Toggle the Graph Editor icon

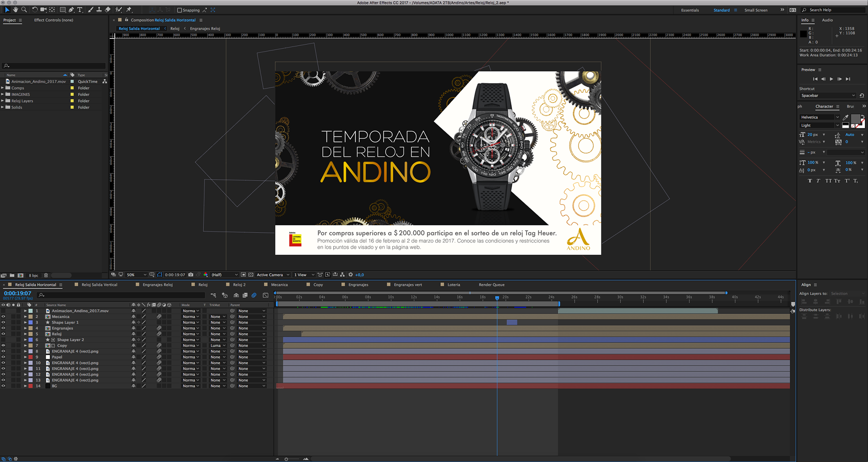265,295
